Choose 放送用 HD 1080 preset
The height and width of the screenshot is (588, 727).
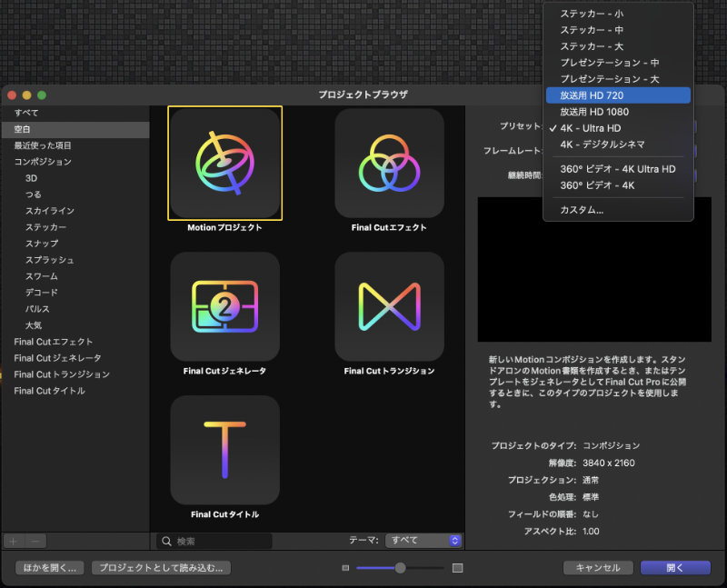tap(618, 112)
